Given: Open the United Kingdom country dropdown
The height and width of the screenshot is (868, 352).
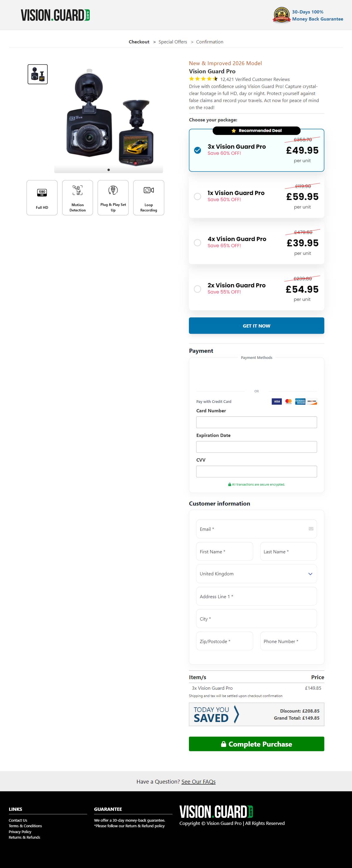Looking at the screenshot, I should coord(256,574).
